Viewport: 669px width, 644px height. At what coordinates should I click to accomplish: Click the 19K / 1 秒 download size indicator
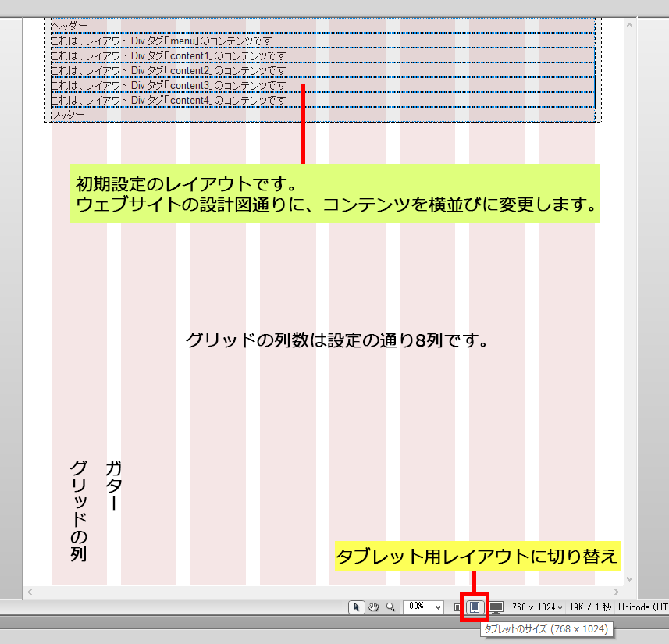pos(591,607)
